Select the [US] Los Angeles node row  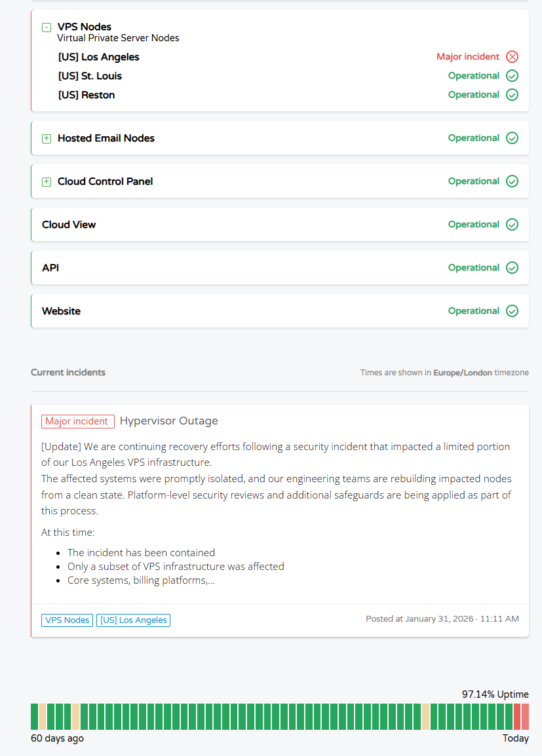click(288, 57)
